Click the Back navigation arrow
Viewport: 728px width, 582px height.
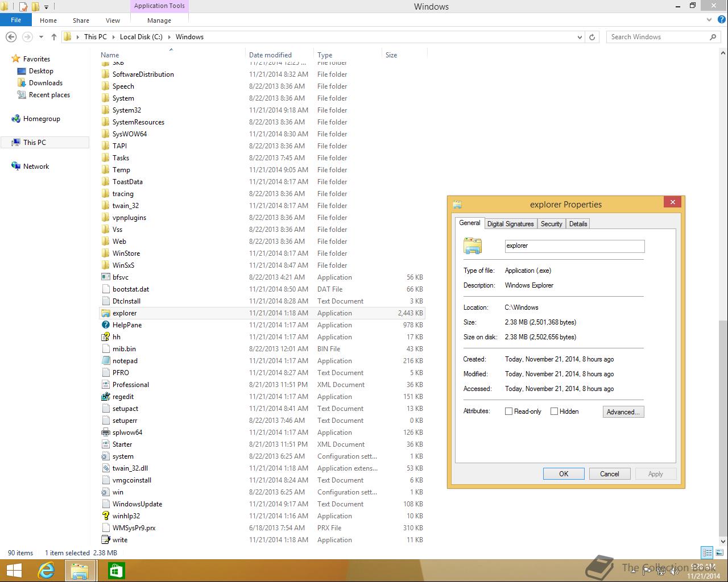(11, 37)
